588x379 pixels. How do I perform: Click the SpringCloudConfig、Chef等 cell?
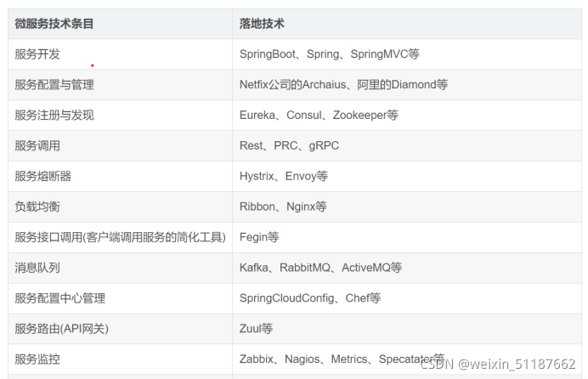[310, 299]
